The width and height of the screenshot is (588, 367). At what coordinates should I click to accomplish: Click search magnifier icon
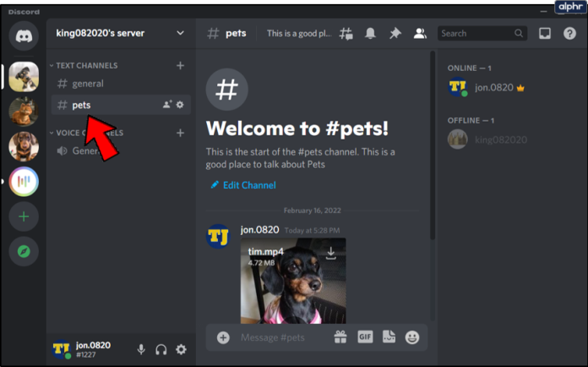point(519,33)
